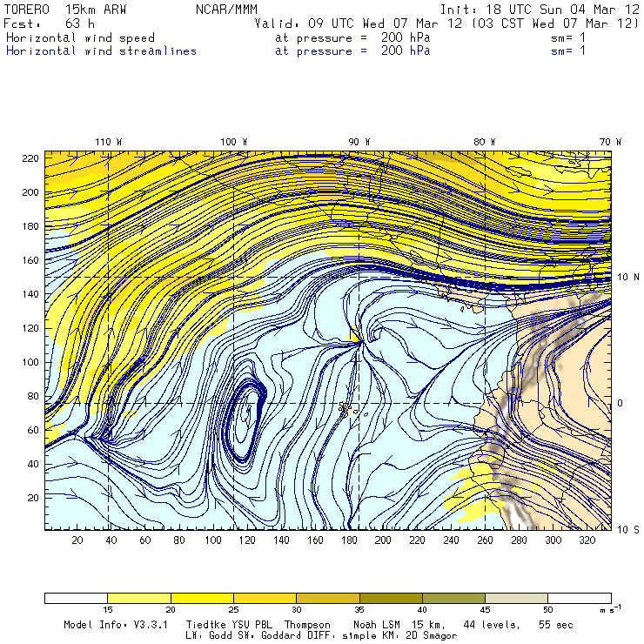The height and width of the screenshot is (644, 644).
Task: Click the '80 W' longitude label
Action: click(x=484, y=142)
